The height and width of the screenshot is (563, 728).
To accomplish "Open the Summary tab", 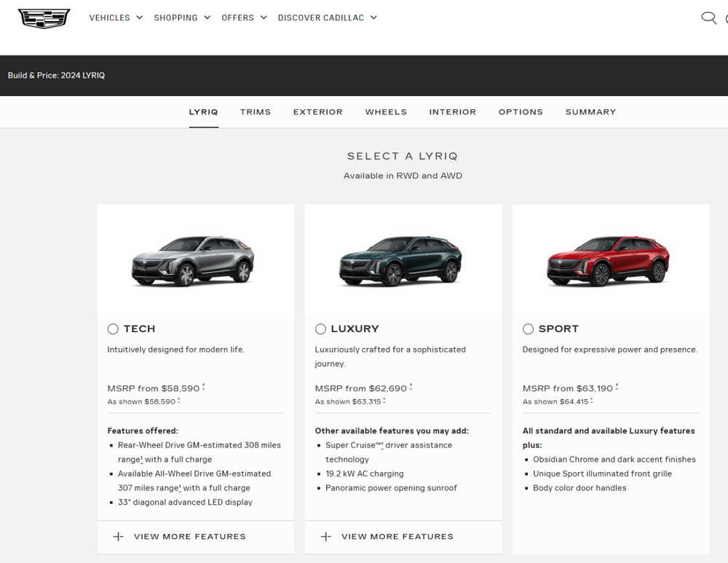I will click(590, 112).
